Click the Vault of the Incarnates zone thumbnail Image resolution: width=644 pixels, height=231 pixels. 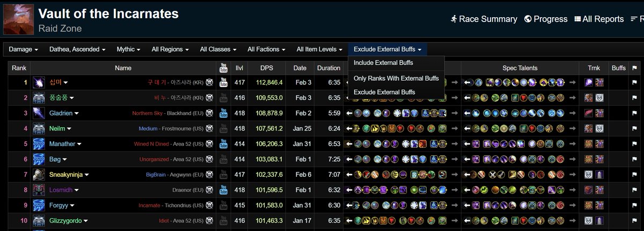coord(17,19)
